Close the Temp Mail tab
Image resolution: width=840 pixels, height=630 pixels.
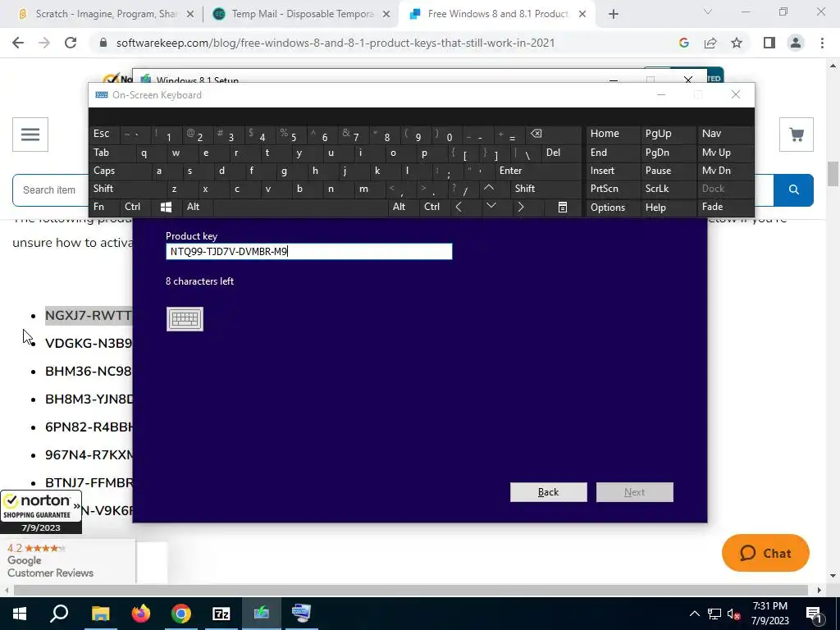(386, 15)
